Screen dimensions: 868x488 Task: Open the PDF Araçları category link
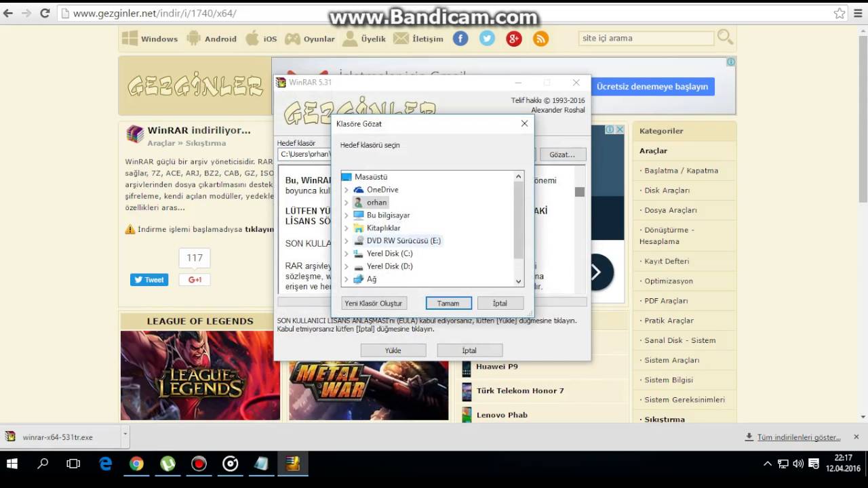[666, 300]
